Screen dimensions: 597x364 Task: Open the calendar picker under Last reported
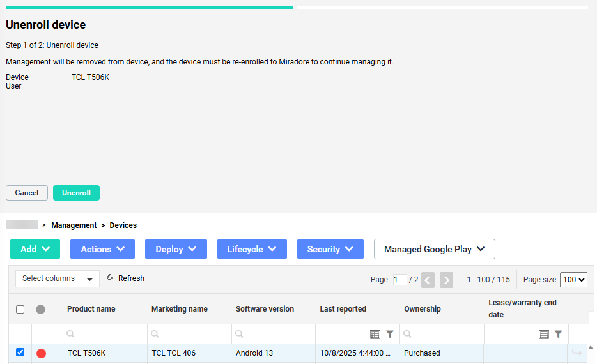click(375, 334)
